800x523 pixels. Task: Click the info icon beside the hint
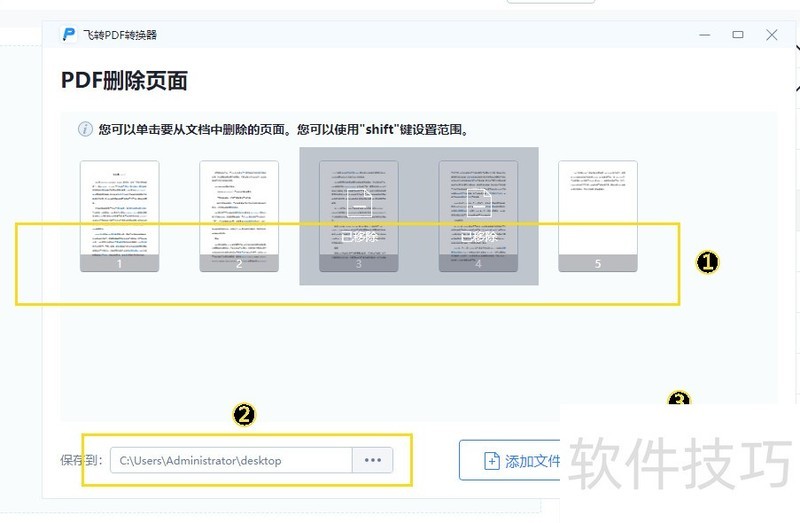(85, 129)
